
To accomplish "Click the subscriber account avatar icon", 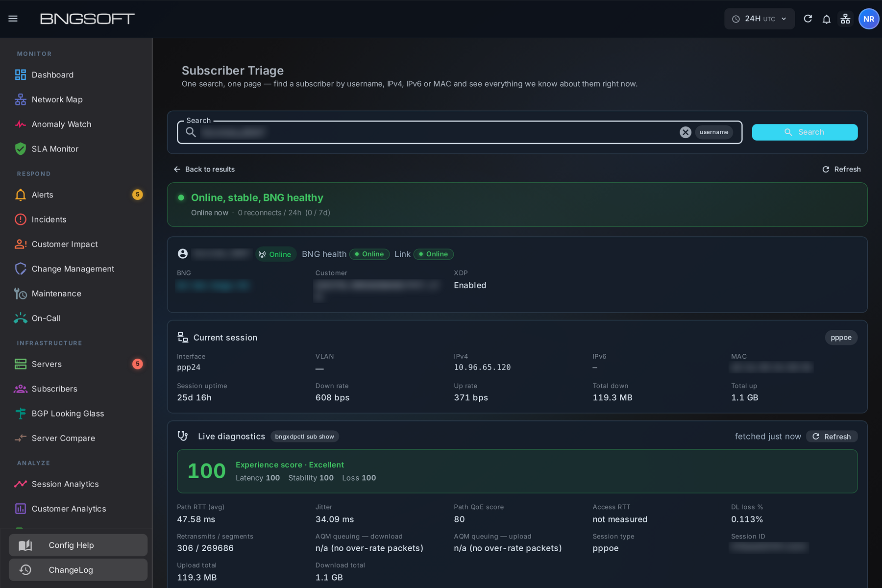I will pos(183,254).
